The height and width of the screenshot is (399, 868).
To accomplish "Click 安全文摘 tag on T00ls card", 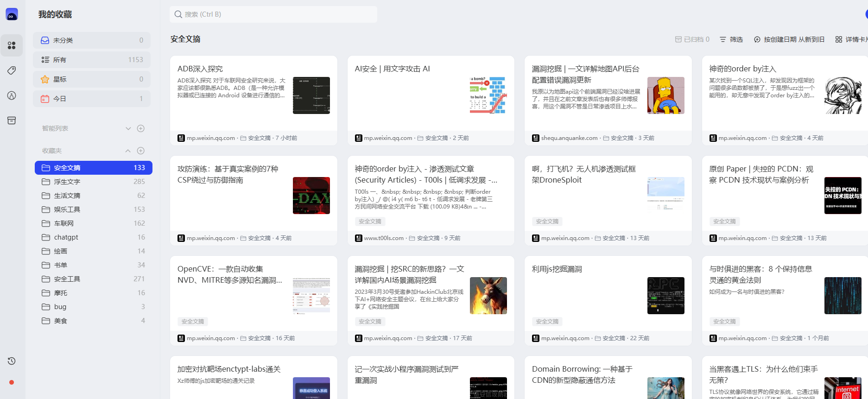I will point(370,222).
